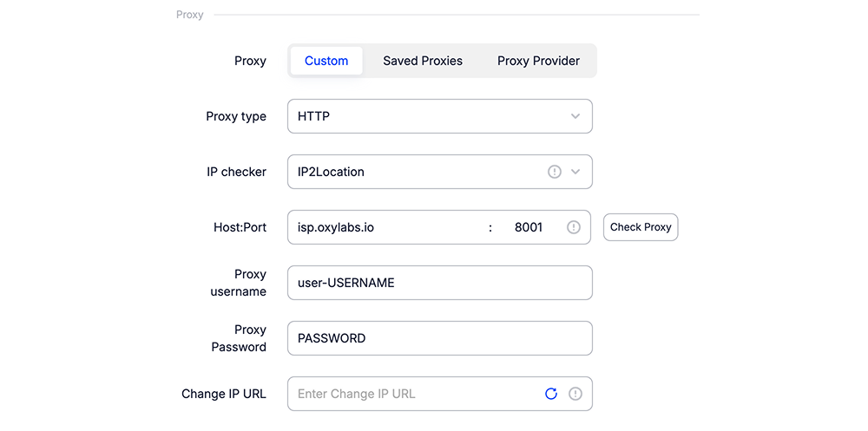Click info icon beside port 8001
Screen dimensions: 868x431
coord(574,227)
